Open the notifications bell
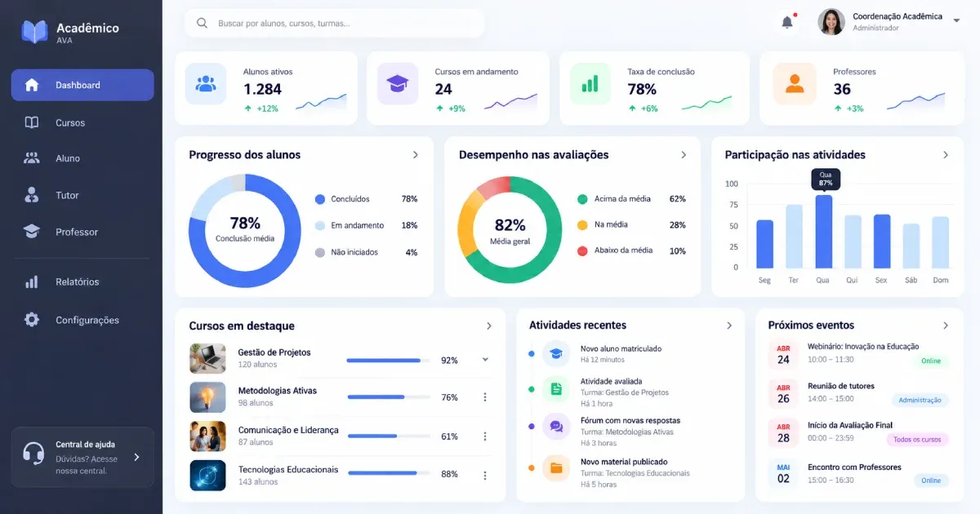The height and width of the screenshot is (514, 980). click(x=787, y=22)
